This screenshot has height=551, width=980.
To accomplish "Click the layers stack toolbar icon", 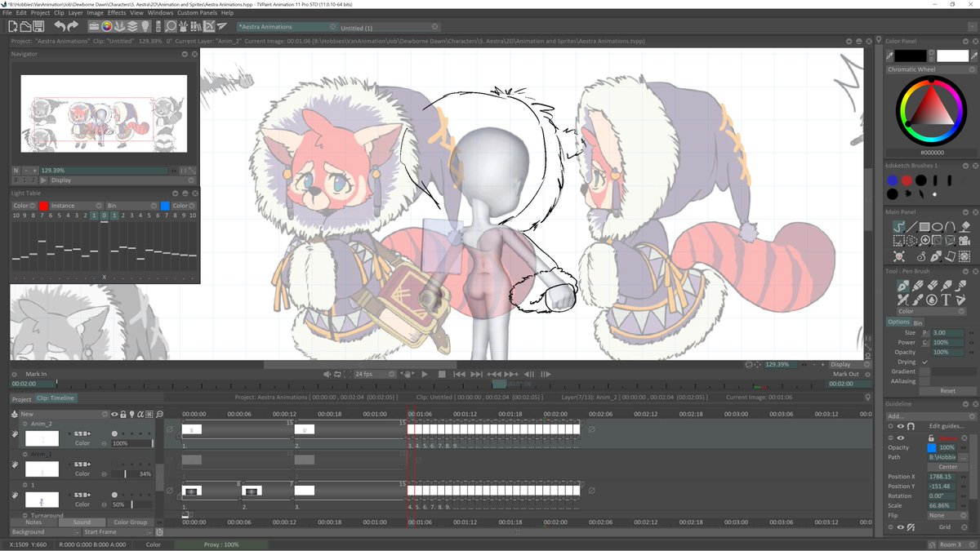I will (132, 27).
